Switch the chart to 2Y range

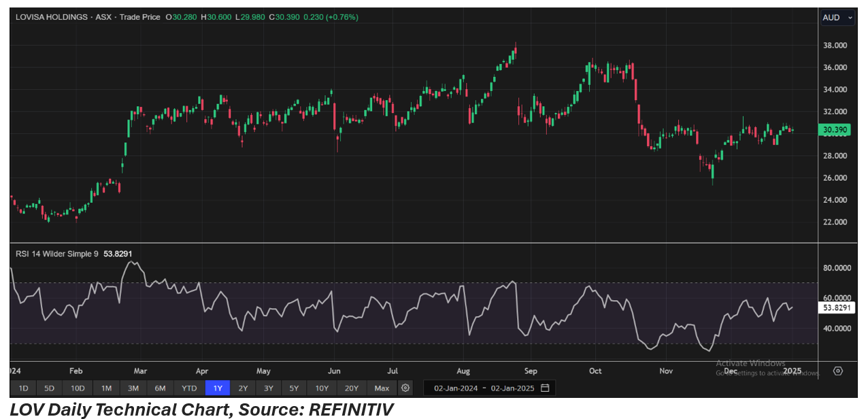pos(243,388)
